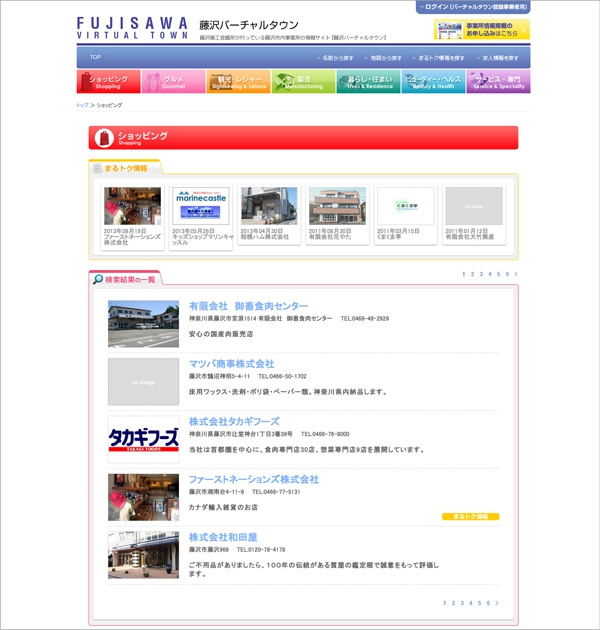Image resolution: width=600 pixels, height=630 pixels.
Task: Go to the Beauty & Health category
Action: (x=433, y=82)
